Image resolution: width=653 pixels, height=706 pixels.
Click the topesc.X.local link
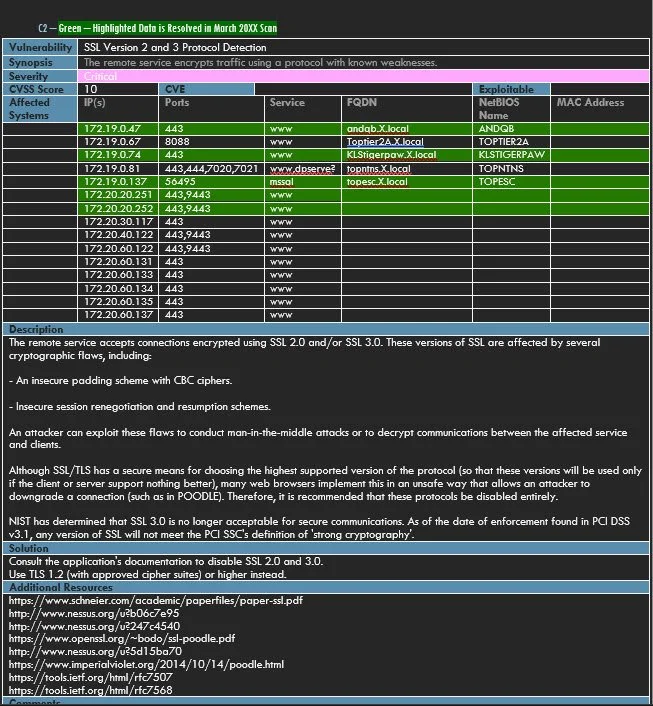tap(377, 182)
